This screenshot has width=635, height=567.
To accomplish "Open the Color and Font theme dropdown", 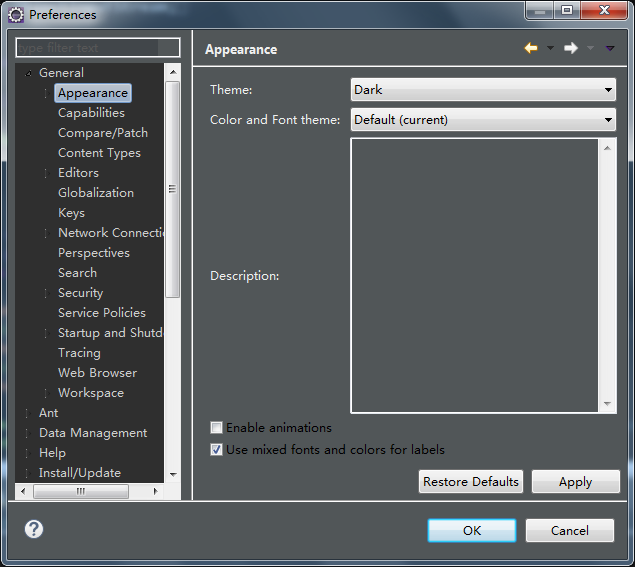I will 483,119.
